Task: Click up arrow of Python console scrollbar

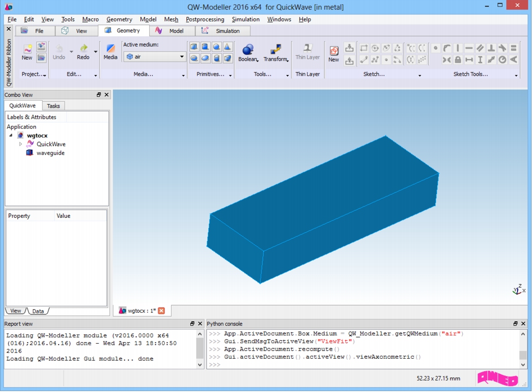Action: (523, 334)
